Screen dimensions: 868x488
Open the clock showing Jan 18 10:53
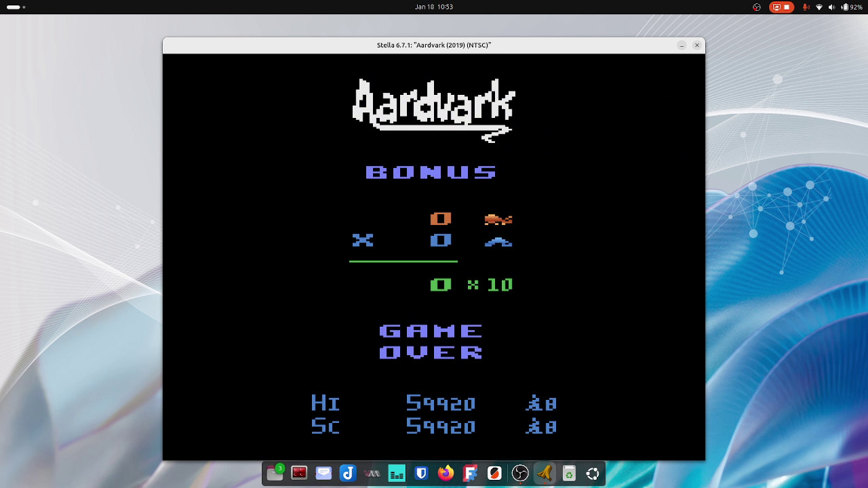point(434,7)
